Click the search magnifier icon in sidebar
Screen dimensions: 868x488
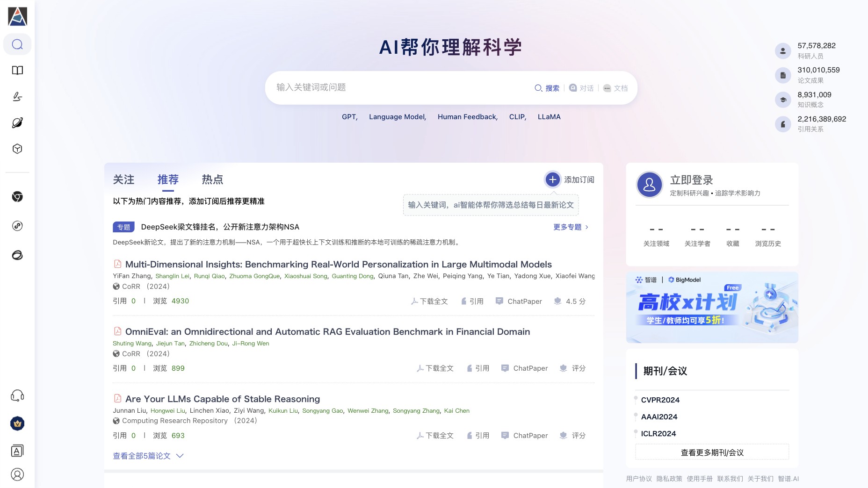pos(17,44)
